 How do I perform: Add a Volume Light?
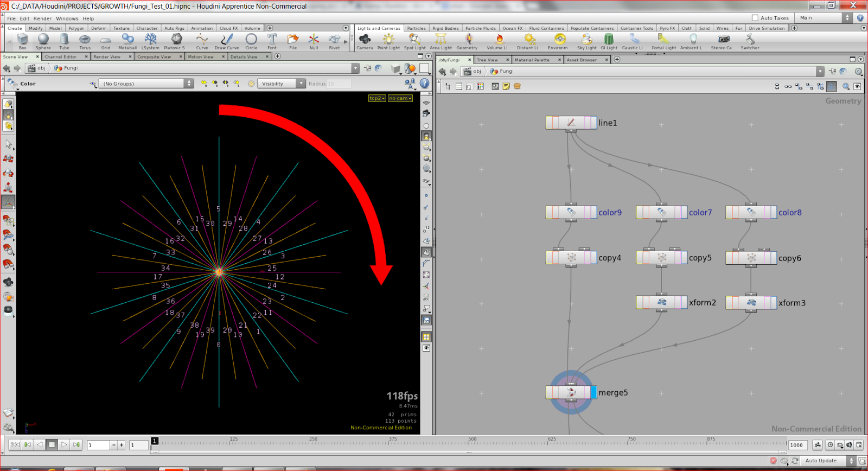click(x=498, y=41)
